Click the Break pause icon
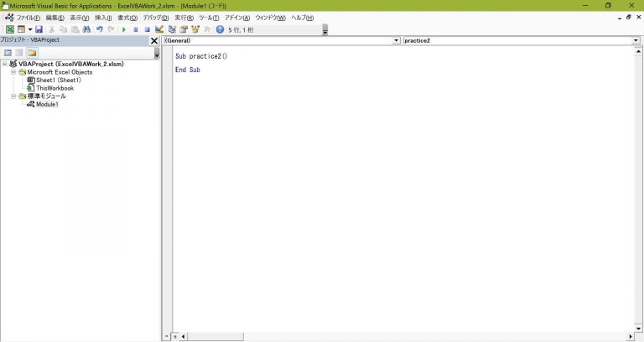Screen dimensions: 644x342 point(135,29)
